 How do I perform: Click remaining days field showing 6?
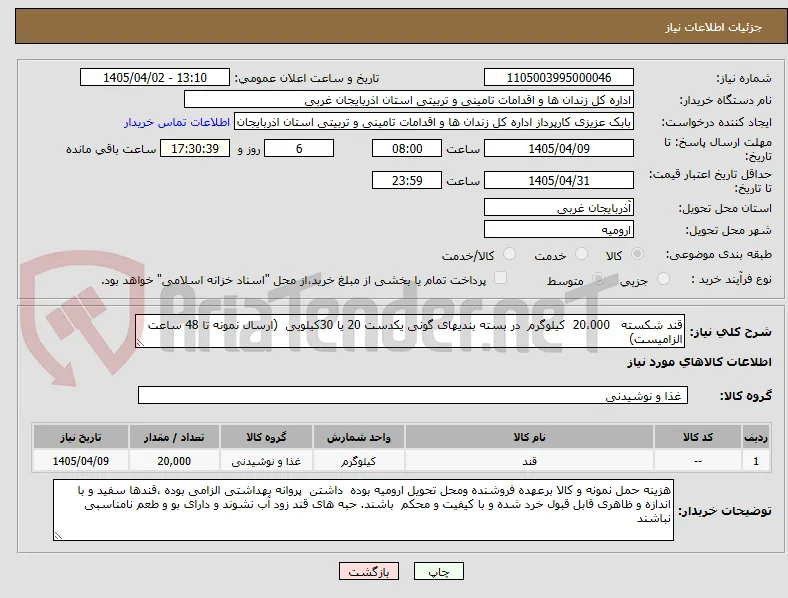click(x=299, y=149)
